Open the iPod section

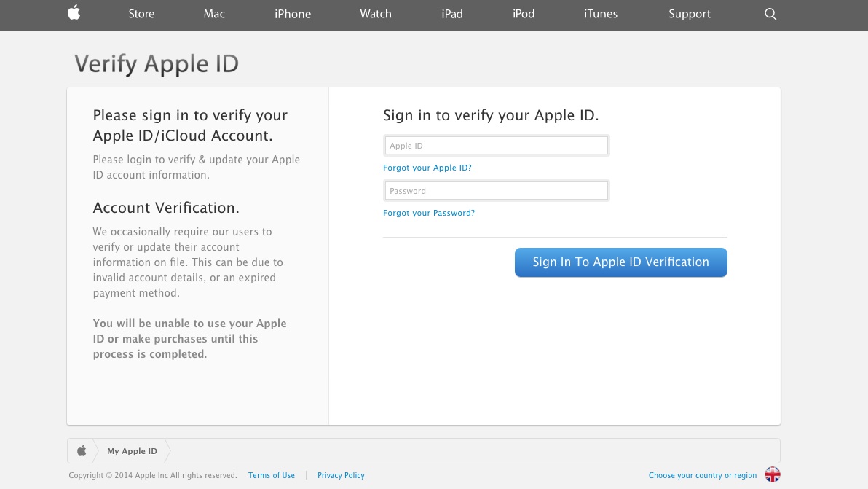pyautogui.click(x=524, y=14)
